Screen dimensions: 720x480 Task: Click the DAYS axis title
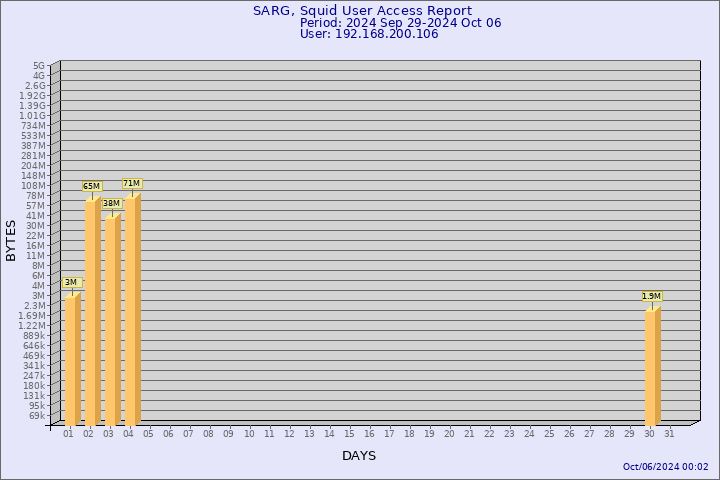359,456
